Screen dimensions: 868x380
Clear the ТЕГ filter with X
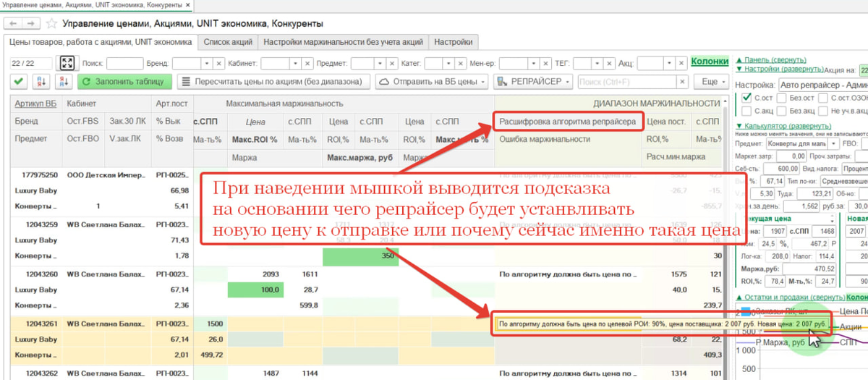610,64
